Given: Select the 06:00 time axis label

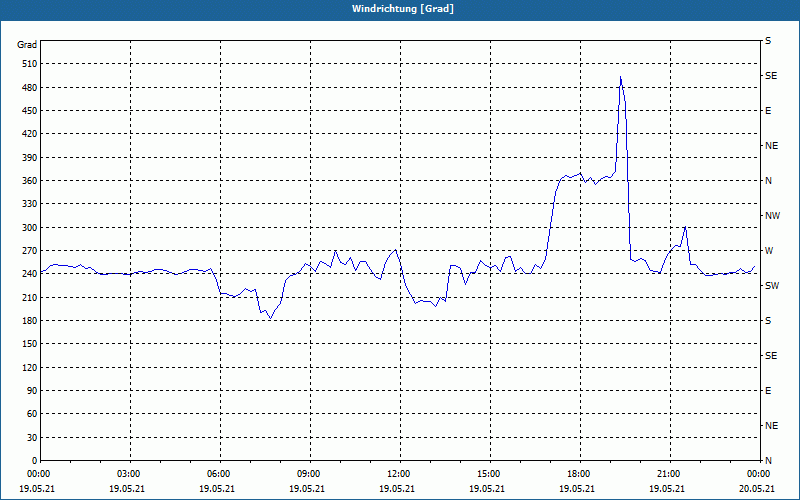Looking at the screenshot, I should coord(220,474).
